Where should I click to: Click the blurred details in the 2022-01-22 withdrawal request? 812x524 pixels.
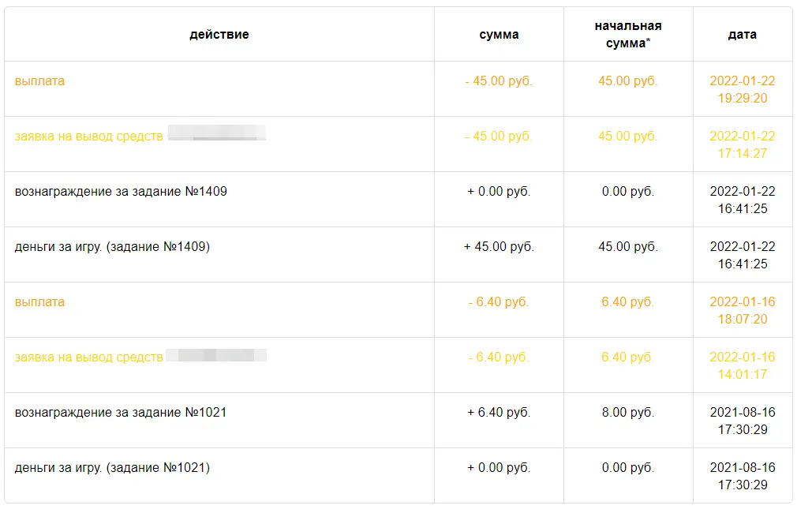(217, 133)
